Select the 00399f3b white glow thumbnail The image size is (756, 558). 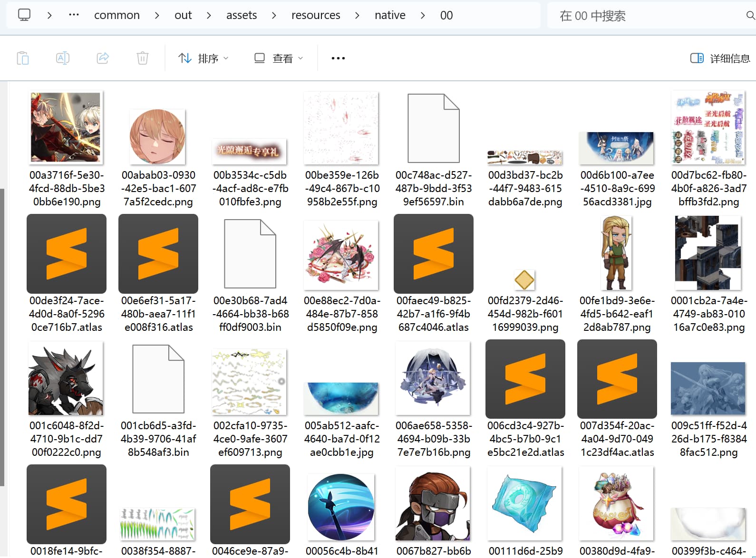click(708, 524)
